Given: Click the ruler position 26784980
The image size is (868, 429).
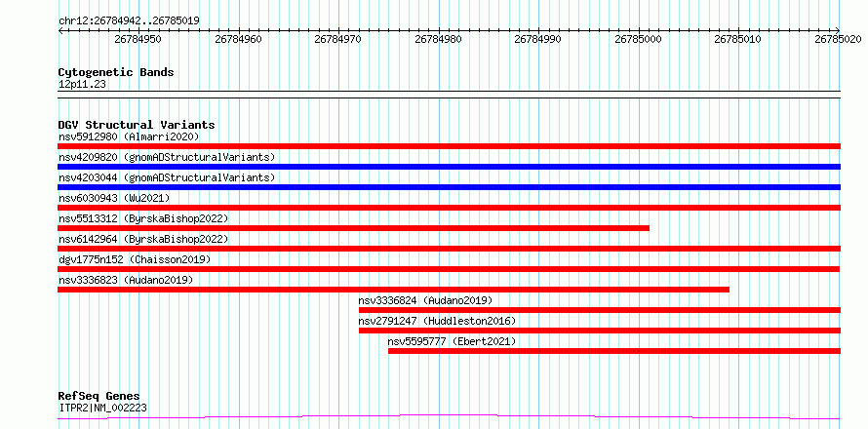Looking at the screenshot, I should click(x=438, y=39).
